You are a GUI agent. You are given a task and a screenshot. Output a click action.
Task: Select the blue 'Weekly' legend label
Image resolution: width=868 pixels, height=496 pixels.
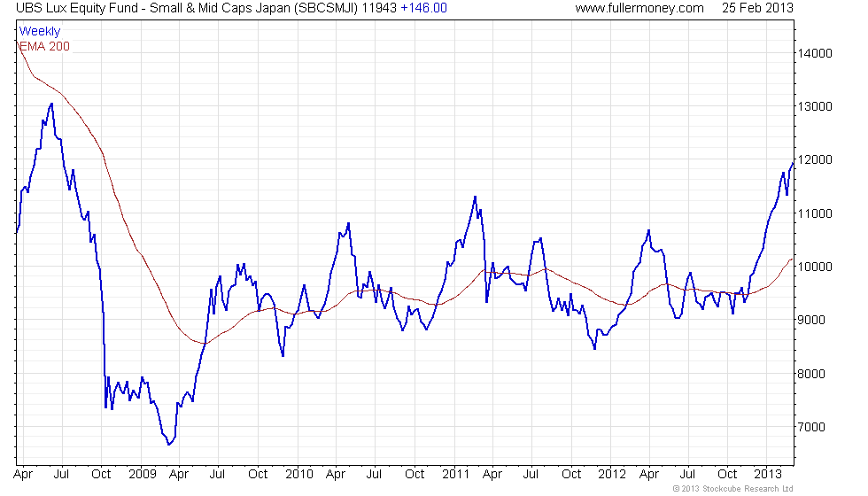pyautogui.click(x=39, y=32)
